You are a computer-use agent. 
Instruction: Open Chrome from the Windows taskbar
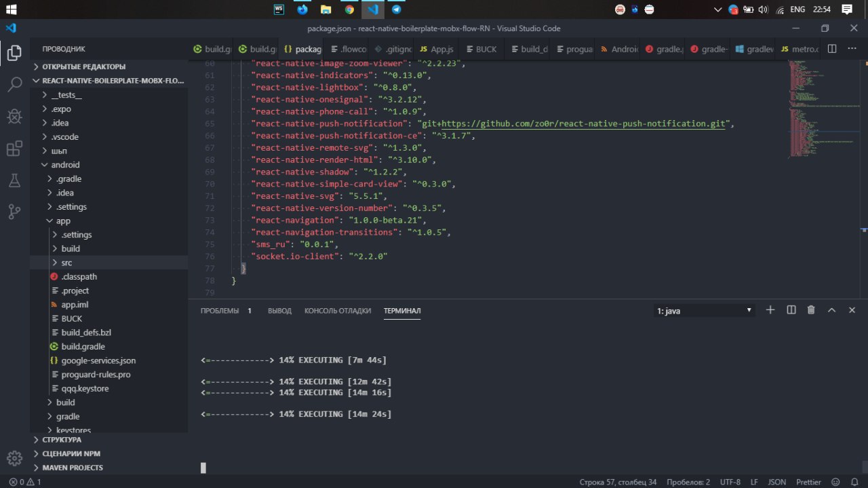(349, 10)
